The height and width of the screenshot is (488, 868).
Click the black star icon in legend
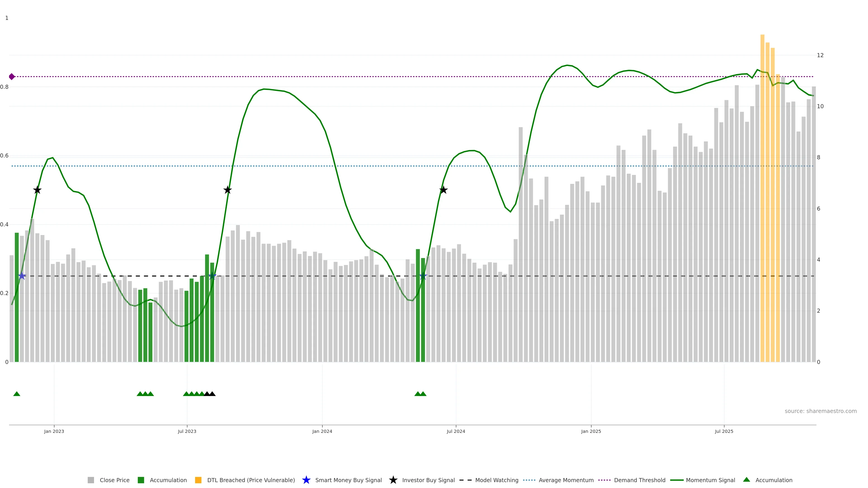393,480
